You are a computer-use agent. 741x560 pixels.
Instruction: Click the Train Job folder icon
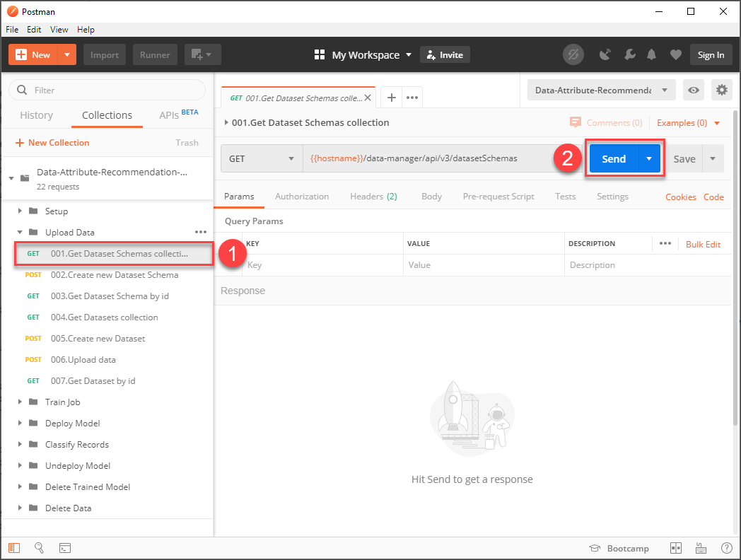click(x=33, y=402)
